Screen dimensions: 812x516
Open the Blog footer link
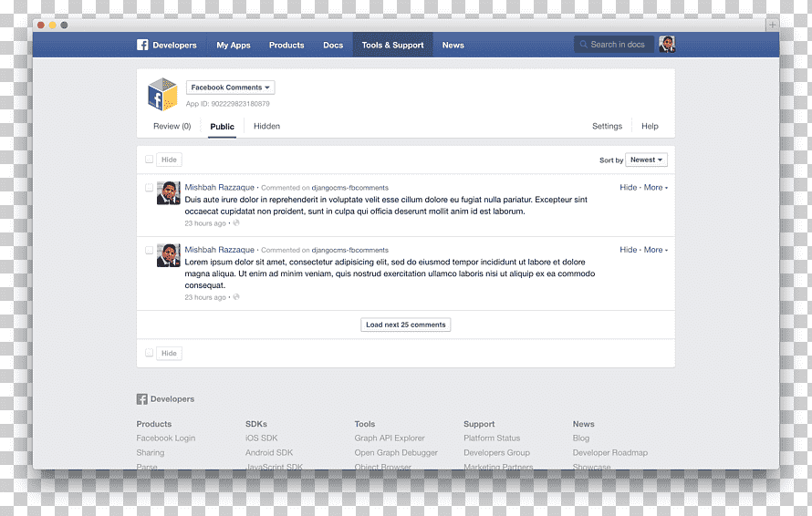tap(581, 438)
